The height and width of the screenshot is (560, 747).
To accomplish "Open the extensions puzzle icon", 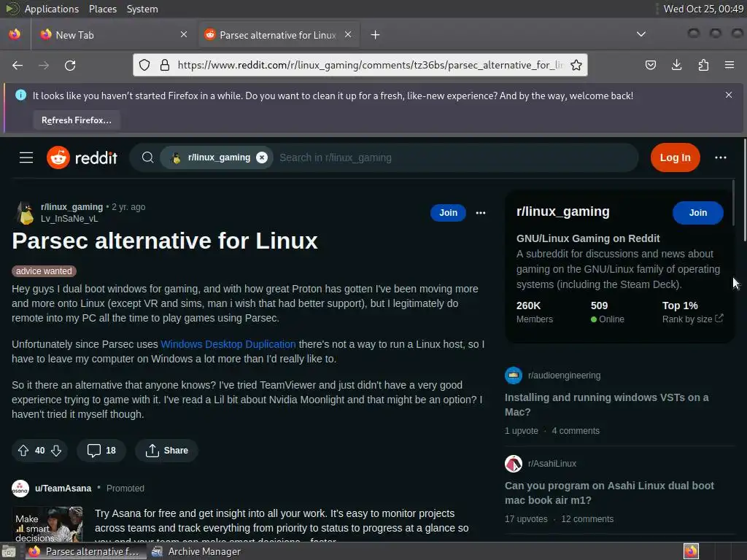I will point(703,65).
